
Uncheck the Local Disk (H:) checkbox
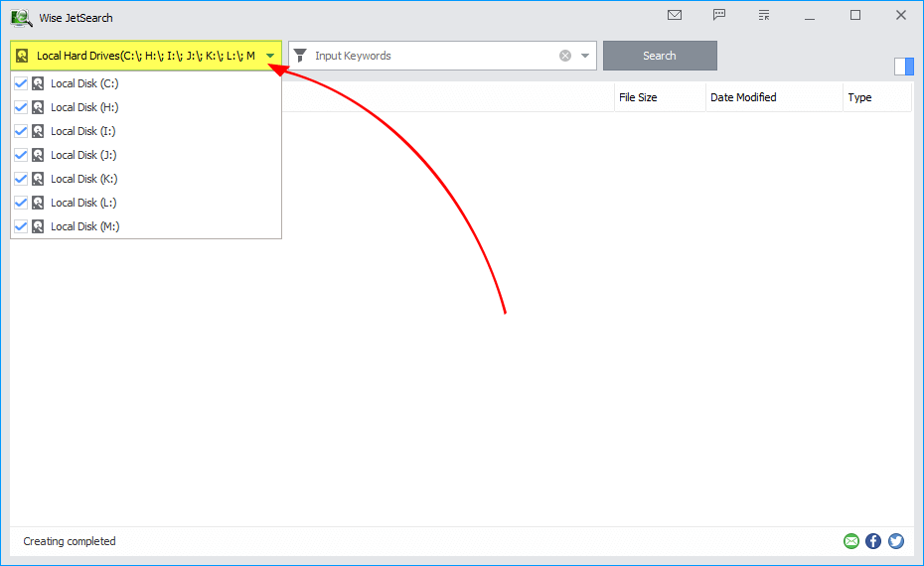tap(21, 107)
